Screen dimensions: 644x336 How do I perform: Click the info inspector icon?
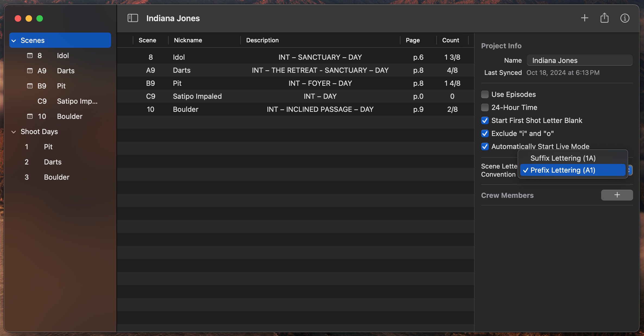[x=625, y=18]
